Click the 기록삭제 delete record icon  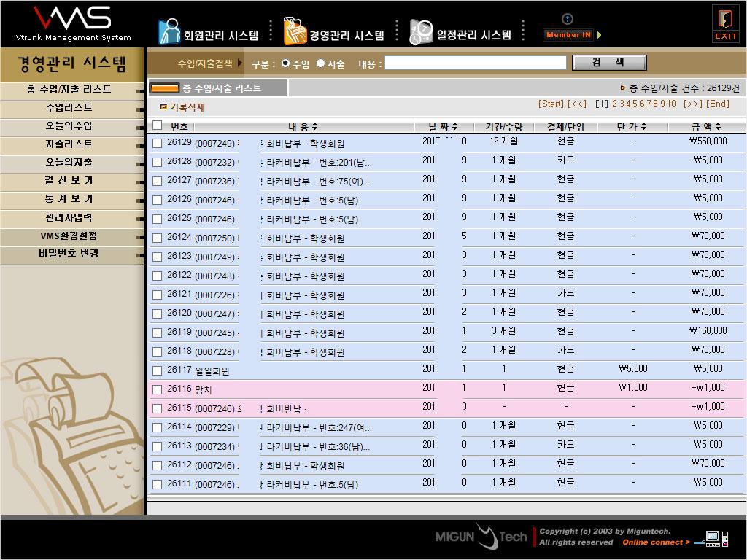pos(163,106)
